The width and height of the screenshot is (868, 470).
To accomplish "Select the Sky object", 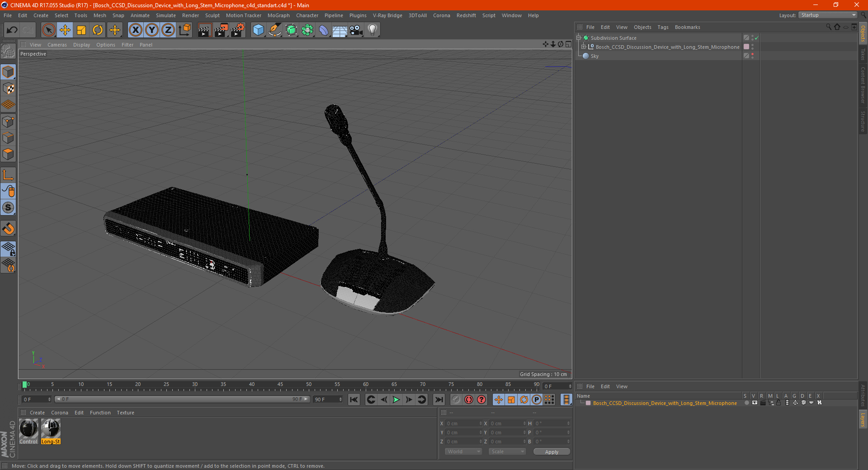I will (594, 56).
